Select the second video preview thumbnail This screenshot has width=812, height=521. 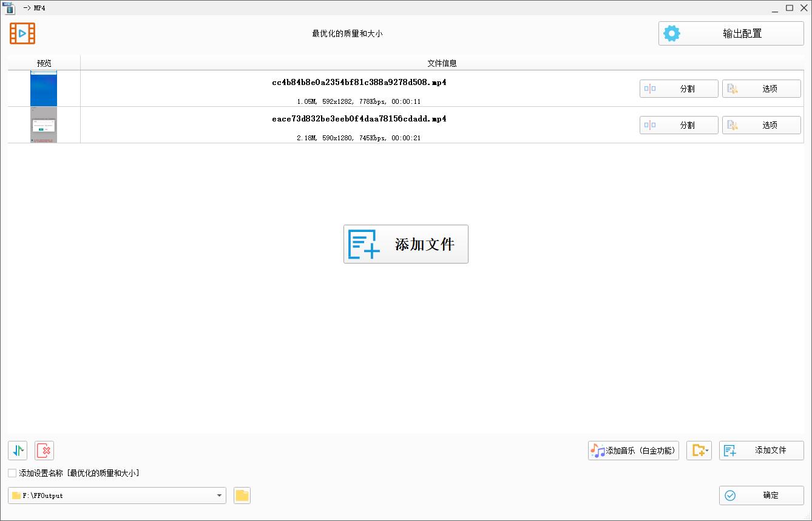44,125
